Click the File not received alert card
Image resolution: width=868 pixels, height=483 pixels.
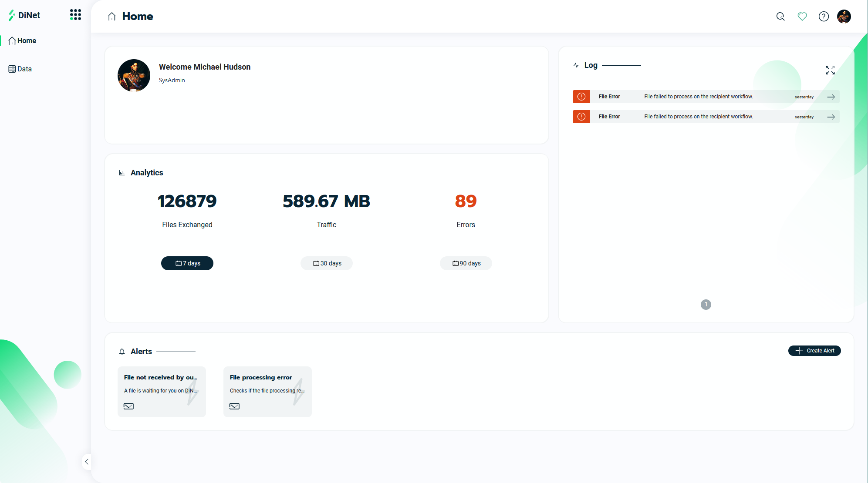tap(162, 391)
